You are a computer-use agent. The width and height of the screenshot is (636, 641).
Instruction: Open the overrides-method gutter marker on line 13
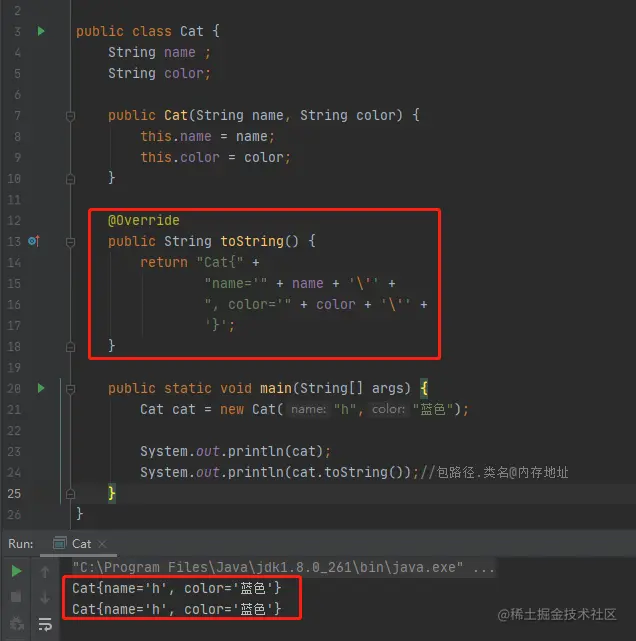tap(34, 241)
